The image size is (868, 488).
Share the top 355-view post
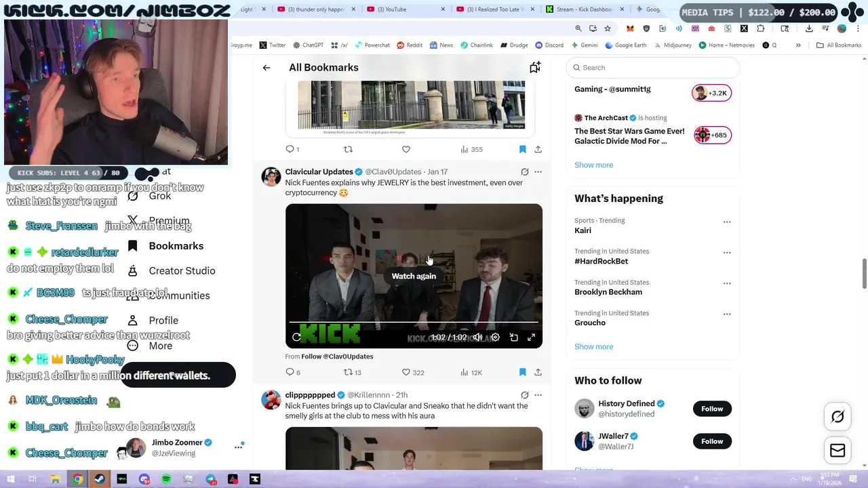pos(538,149)
